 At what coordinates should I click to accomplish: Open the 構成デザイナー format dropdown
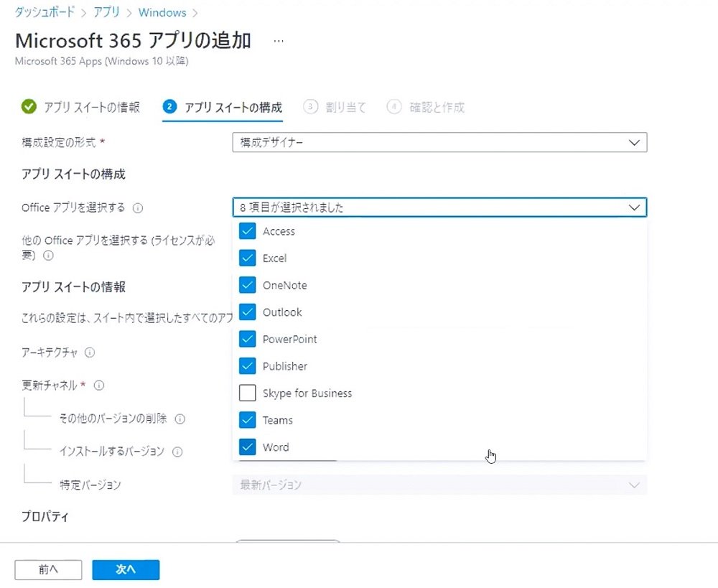tap(439, 142)
